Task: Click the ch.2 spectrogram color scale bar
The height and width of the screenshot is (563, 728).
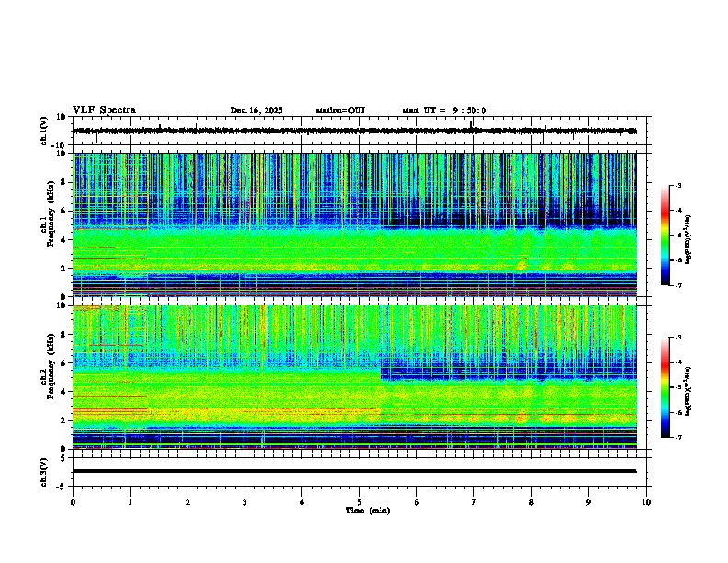Action: click(x=665, y=387)
